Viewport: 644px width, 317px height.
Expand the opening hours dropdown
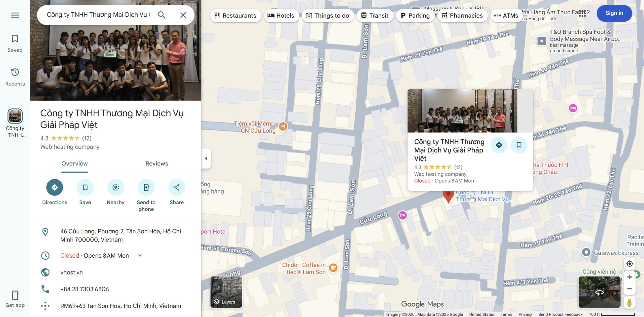coord(140,256)
